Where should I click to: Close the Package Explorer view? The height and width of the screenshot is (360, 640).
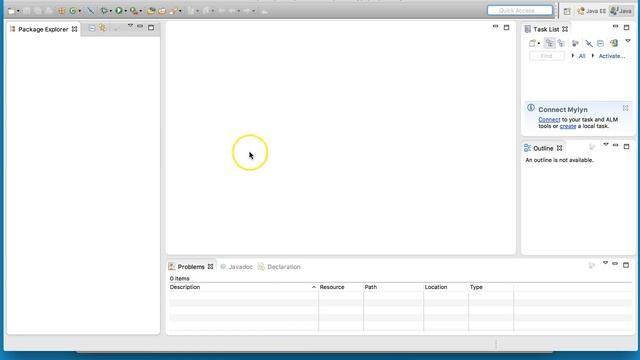coord(74,29)
